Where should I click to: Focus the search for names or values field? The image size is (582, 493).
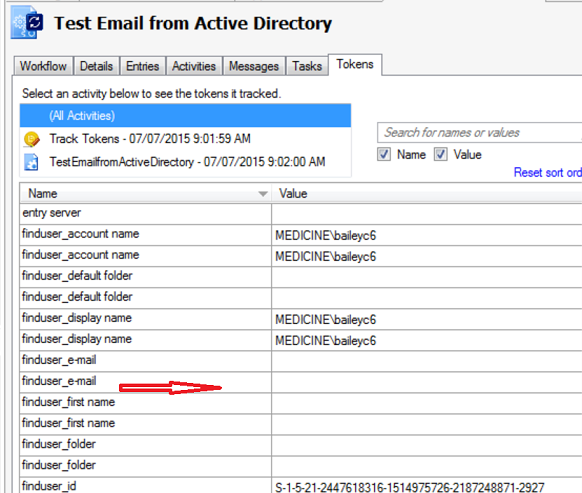click(x=480, y=133)
